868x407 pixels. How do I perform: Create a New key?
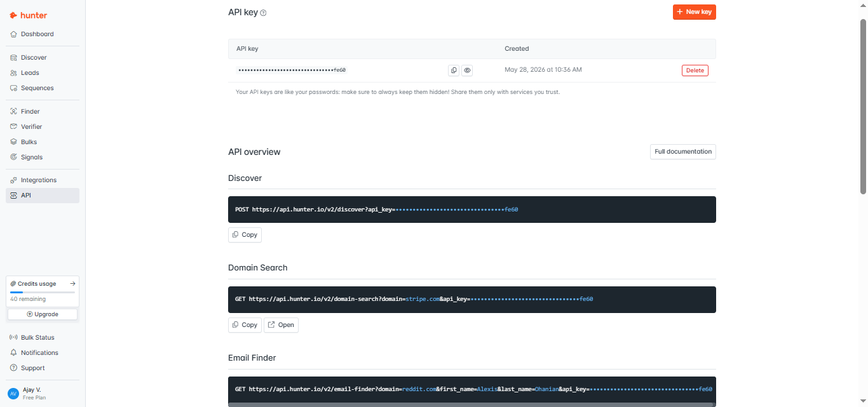695,12
